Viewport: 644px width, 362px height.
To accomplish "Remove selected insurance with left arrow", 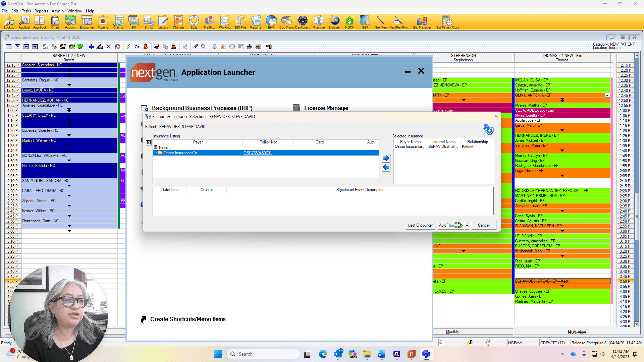I will pos(386,168).
